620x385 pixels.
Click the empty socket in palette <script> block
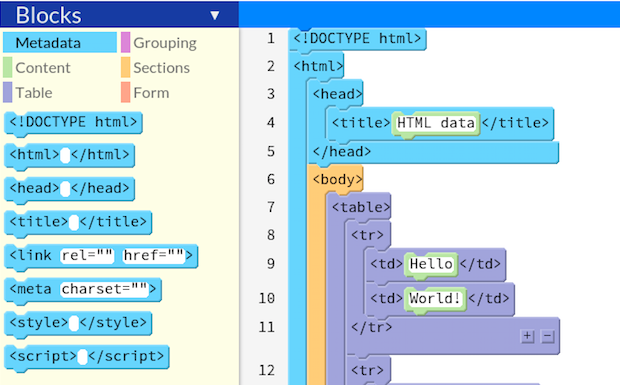82,357
